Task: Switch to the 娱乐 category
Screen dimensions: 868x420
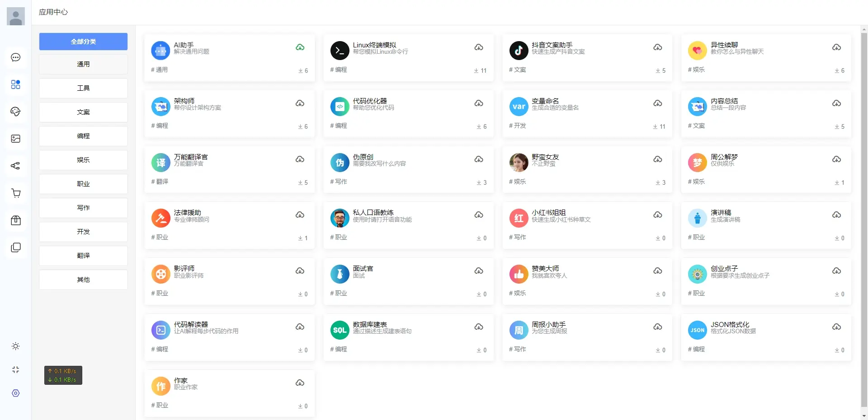Action: point(83,160)
